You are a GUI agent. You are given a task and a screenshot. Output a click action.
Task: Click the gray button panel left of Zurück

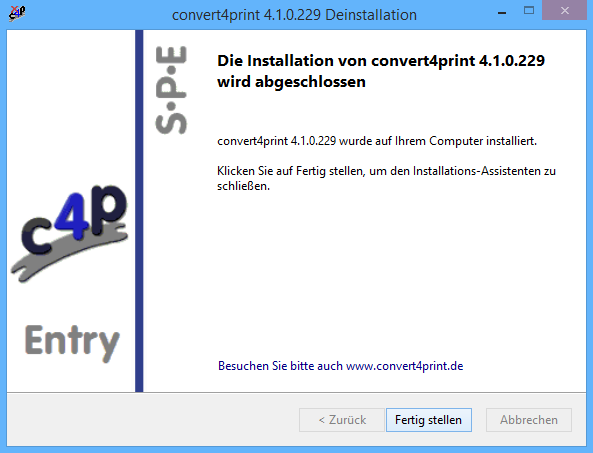pyautogui.click(x=153, y=420)
